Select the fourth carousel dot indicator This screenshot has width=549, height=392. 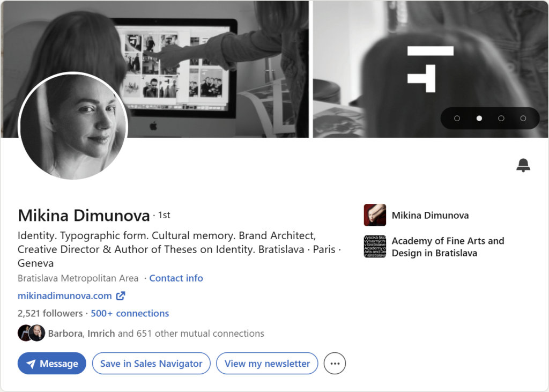[523, 119]
